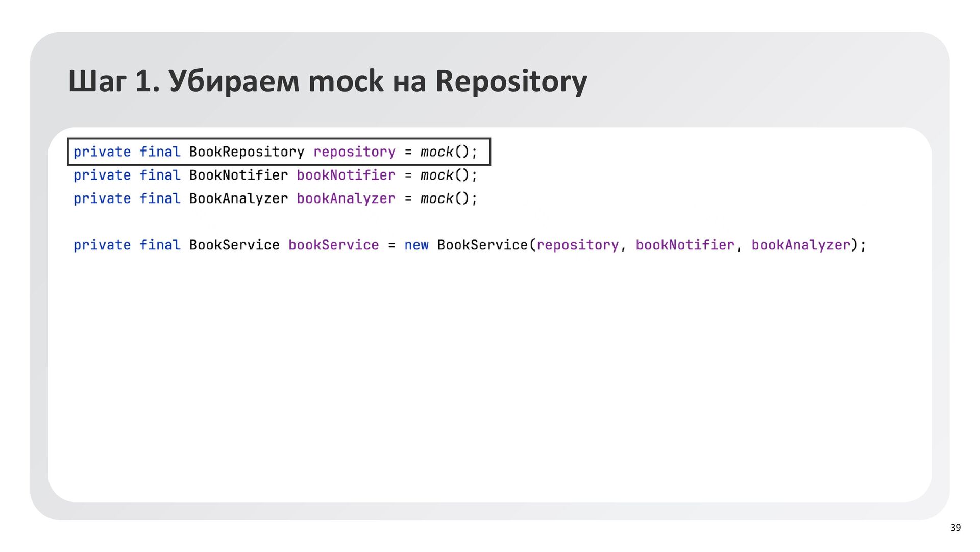The height and width of the screenshot is (552, 980).
Task: Click the mock() call on the BookRepository line
Action: coord(444,152)
